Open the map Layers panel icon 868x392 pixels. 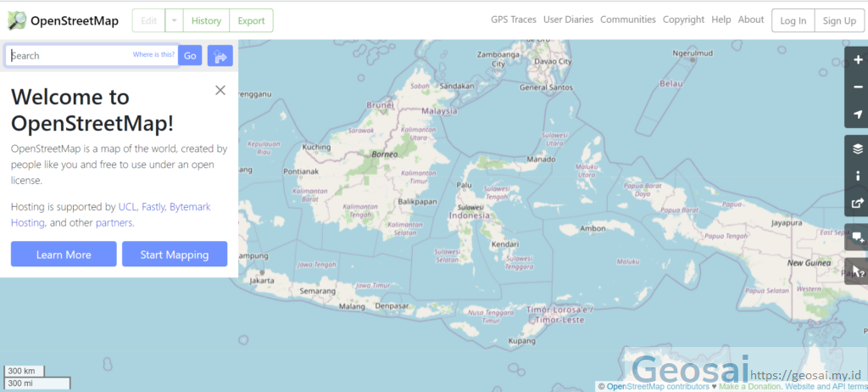coord(858,148)
